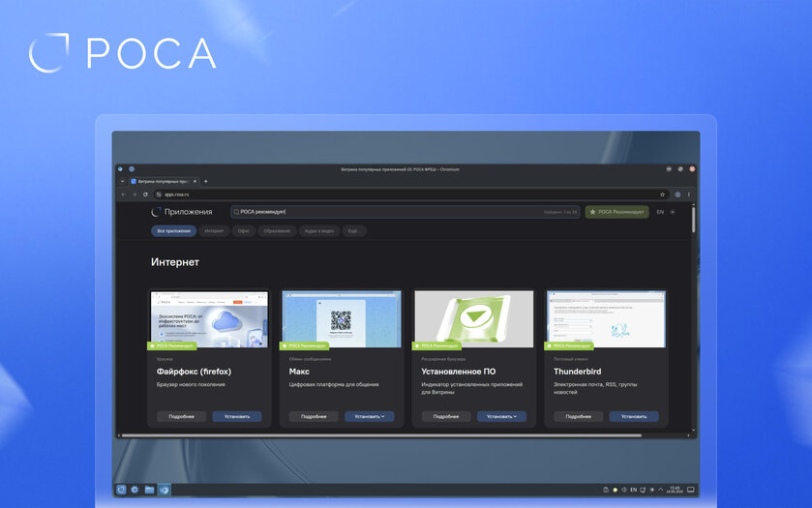
Task: Bookmark this page with the star icon
Action: pos(662,194)
